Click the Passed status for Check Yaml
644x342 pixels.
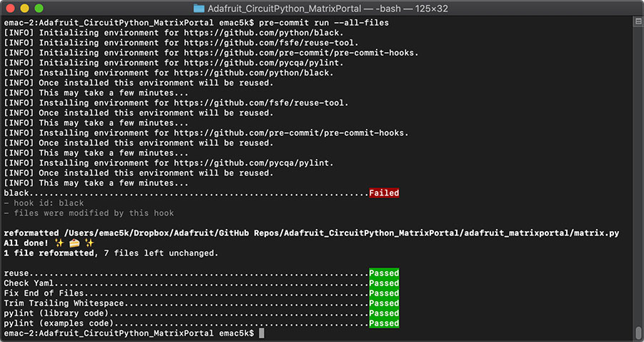[x=384, y=283]
